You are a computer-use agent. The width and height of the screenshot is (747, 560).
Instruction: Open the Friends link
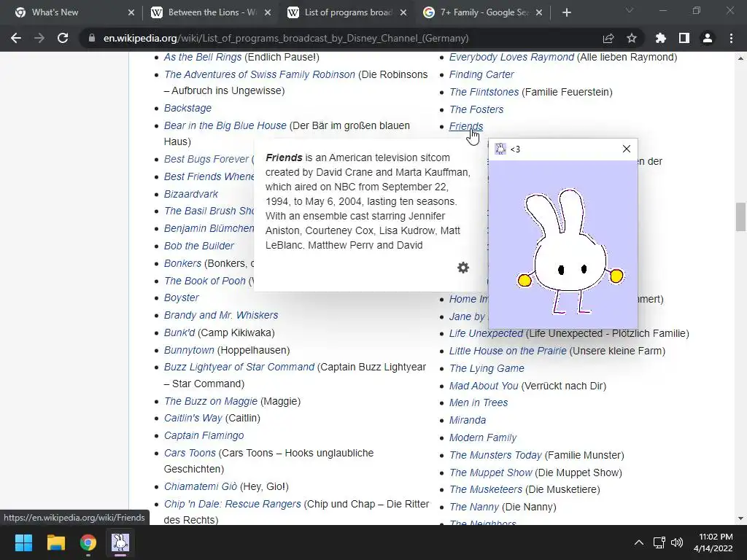pyautogui.click(x=466, y=126)
